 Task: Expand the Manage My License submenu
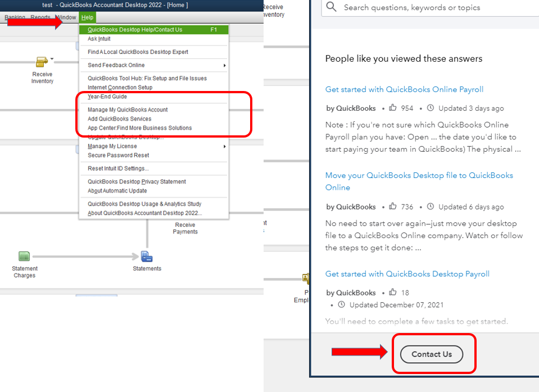pyautogui.click(x=153, y=146)
